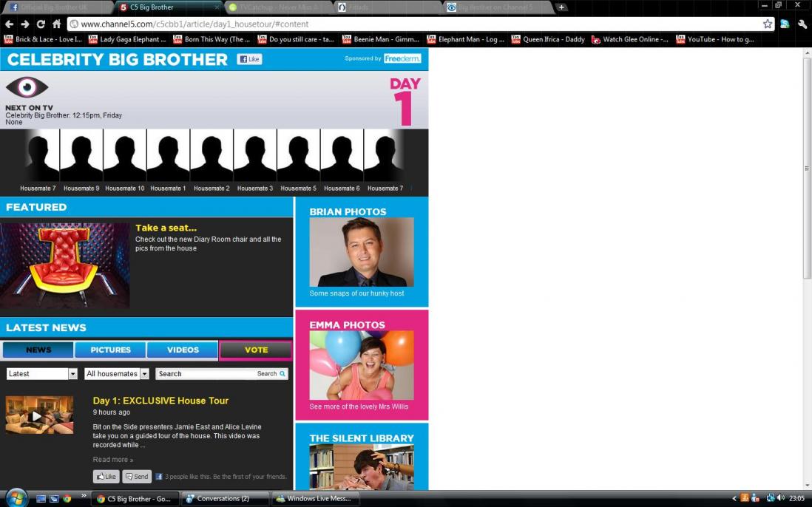The width and height of the screenshot is (812, 507).
Task: Click the search magnifier icon in news search
Action: [x=282, y=374]
